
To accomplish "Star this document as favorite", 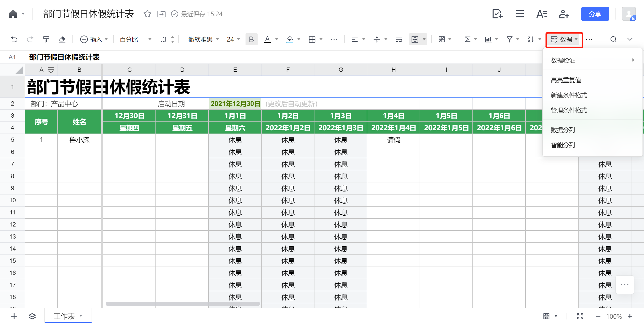I will (147, 14).
